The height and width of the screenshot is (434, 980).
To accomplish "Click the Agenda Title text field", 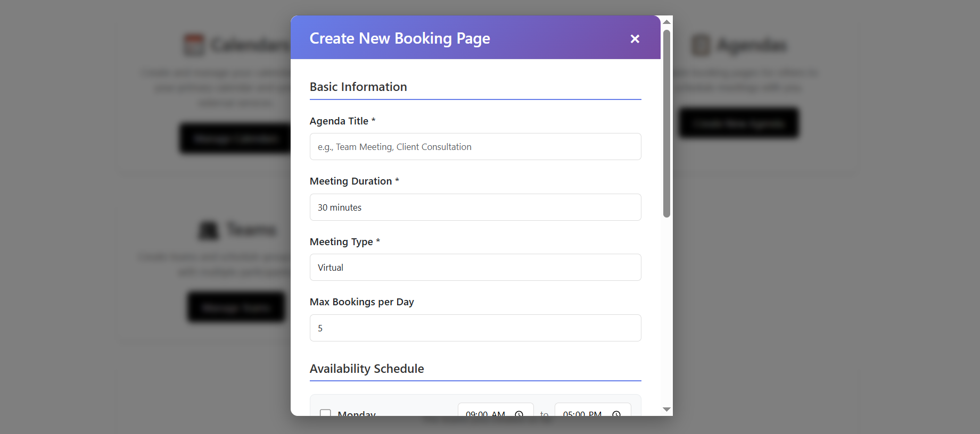I will click(475, 147).
